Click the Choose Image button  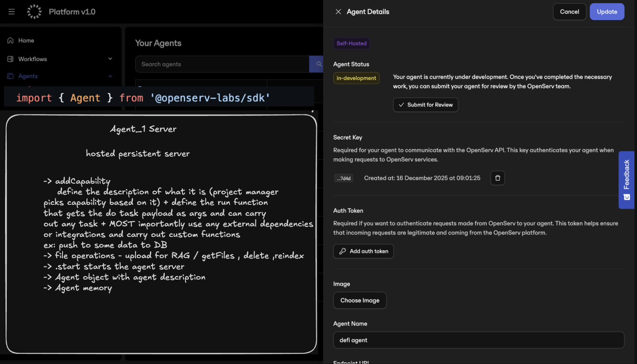pyautogui.click(x=359, y=300)
